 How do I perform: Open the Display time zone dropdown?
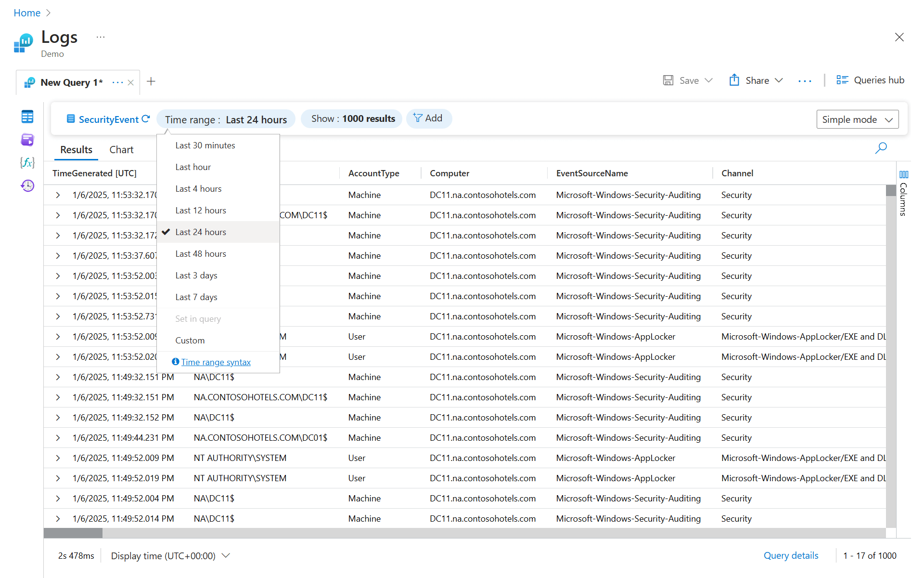point(170,556)
